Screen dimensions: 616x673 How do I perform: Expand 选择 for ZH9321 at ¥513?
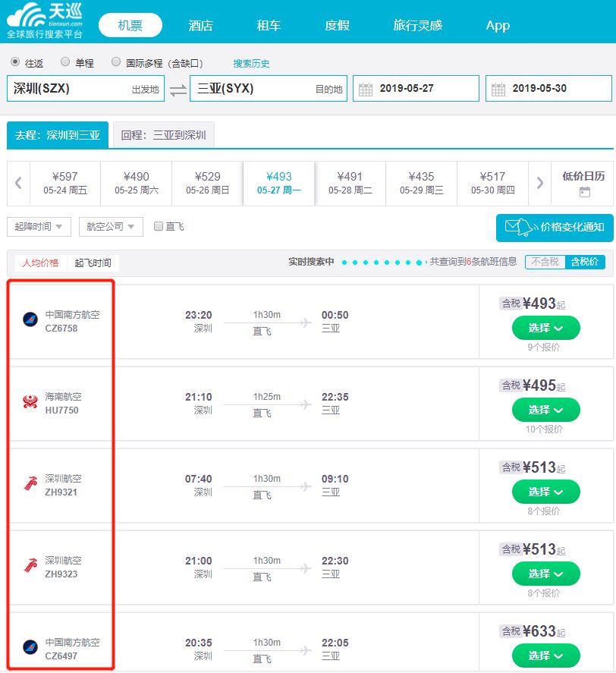[545, 492]
